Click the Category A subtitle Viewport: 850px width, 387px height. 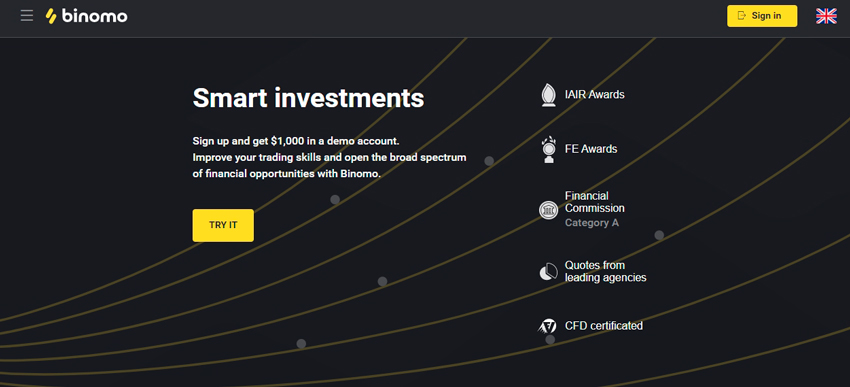click(x=591, y=223)
